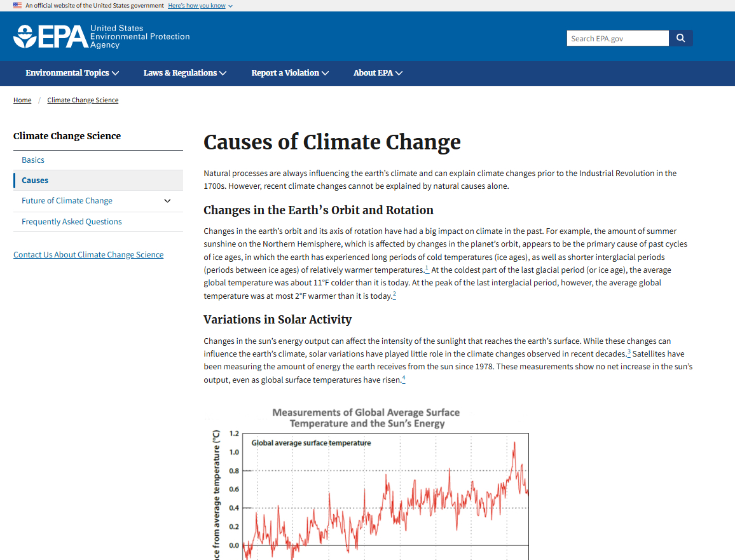Select Causes in the sidebar
Screen dimensions: 735x560
pos(35,181)
